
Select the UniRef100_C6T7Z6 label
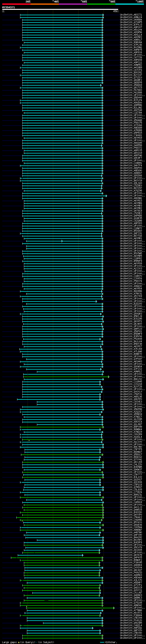131,58
